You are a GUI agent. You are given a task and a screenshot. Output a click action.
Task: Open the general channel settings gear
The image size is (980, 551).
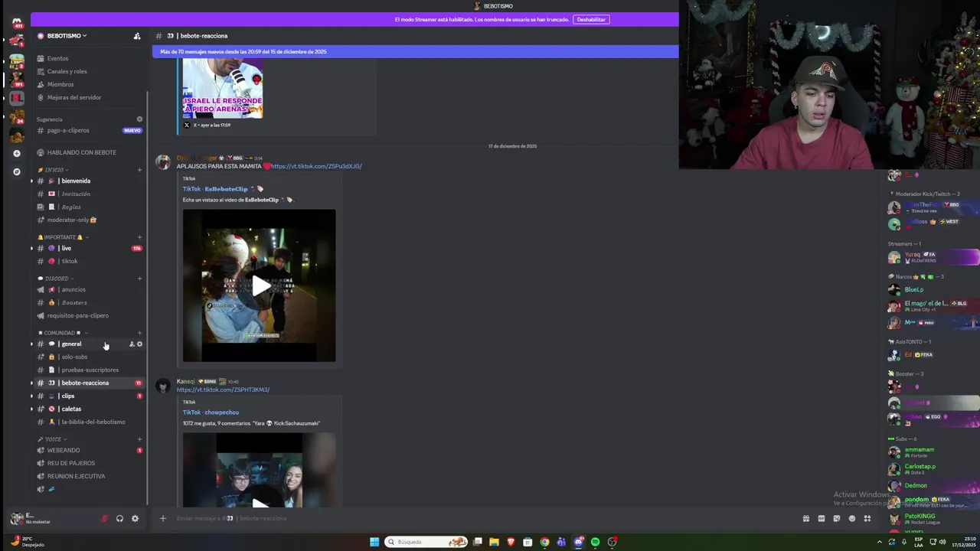click(139, 344)
